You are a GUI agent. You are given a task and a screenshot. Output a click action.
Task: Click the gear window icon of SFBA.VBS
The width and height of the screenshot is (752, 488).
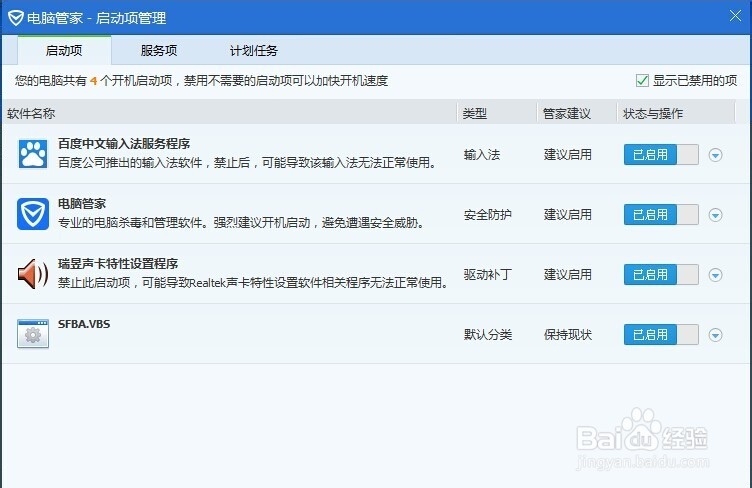tap(33, 334)
